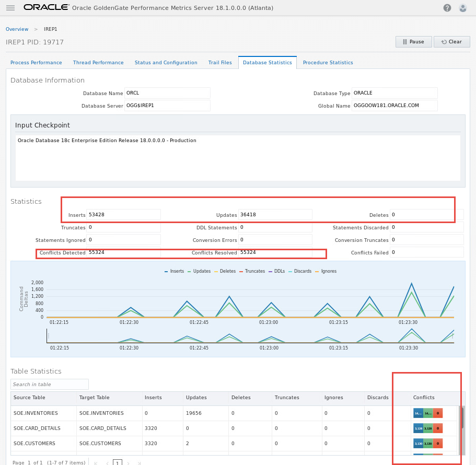Click green conflicts swatch in SOE.CARD_DETAILS row

pyautogui.click(x=428, y=428)
